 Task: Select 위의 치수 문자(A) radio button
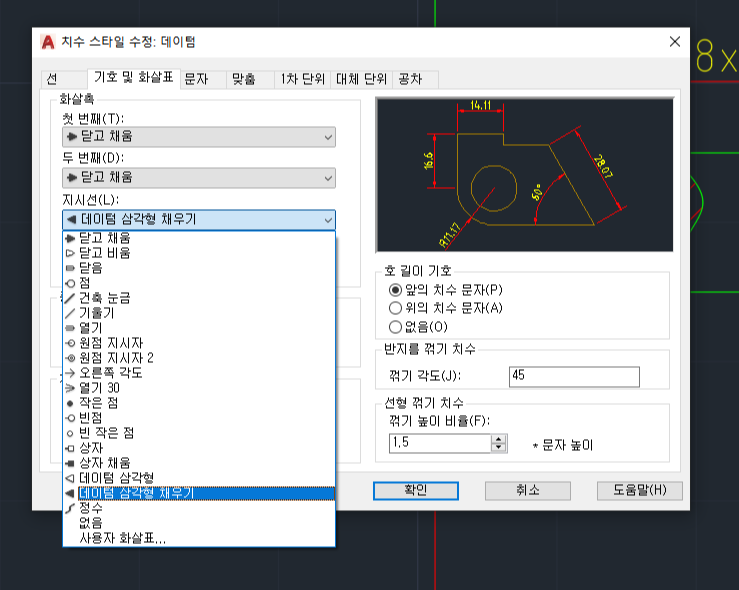point(395,308)
